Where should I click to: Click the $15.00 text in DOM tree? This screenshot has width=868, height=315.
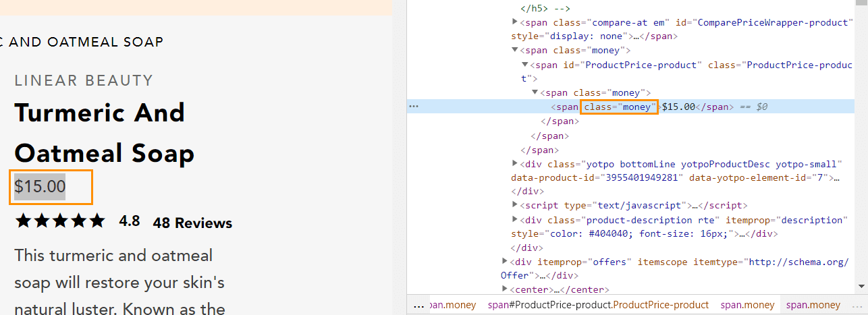coord(678,107)
